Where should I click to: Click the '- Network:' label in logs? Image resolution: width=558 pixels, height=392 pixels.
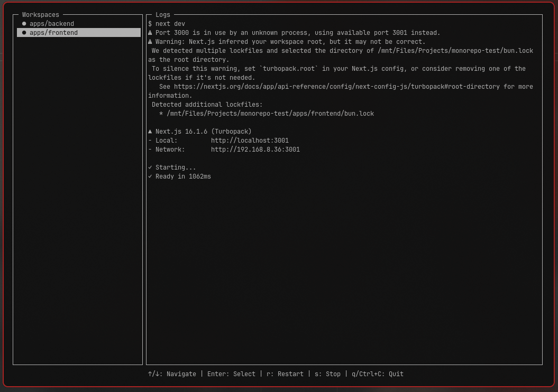[x=167, y=150]
